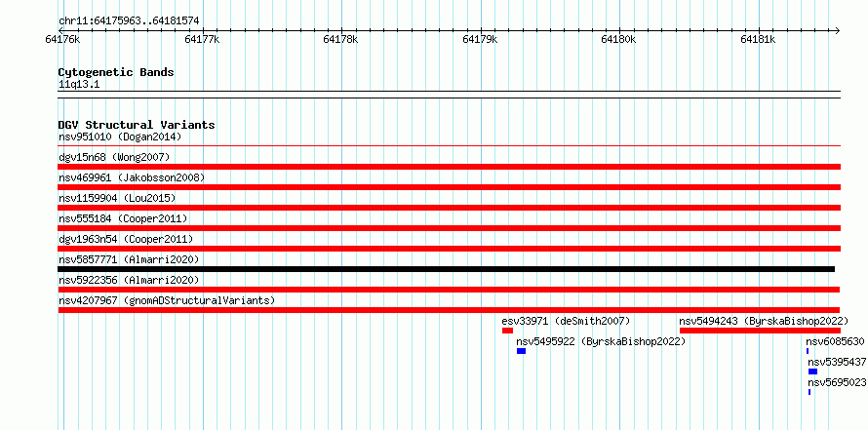Select the tiny blue mark under nsv5695023
The height and width of the screenshot is (430, 868).
point(809,392)
